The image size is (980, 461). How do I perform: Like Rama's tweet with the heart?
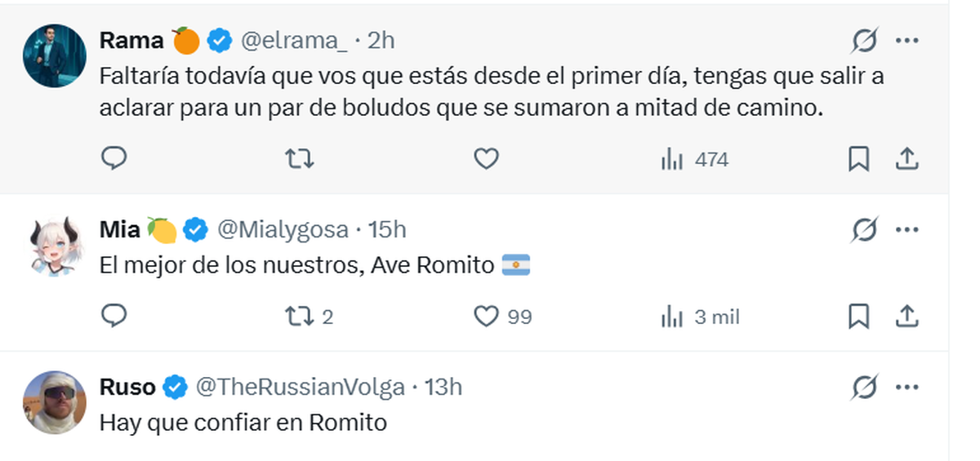coord(487,159)
